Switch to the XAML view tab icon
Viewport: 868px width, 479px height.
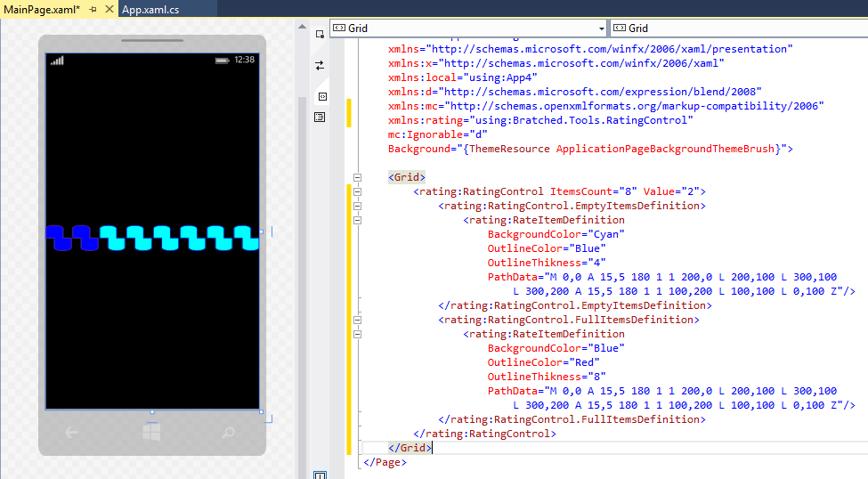pos(322,96)
